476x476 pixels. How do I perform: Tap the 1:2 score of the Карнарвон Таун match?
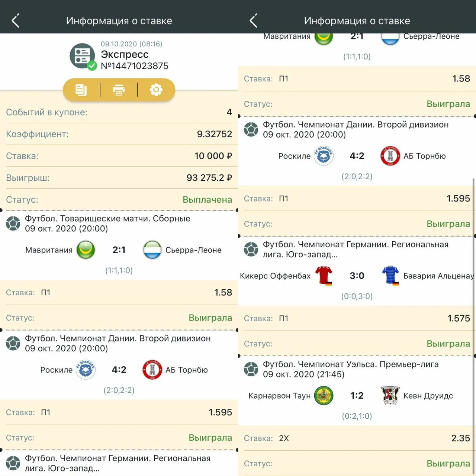pos(357,396)
